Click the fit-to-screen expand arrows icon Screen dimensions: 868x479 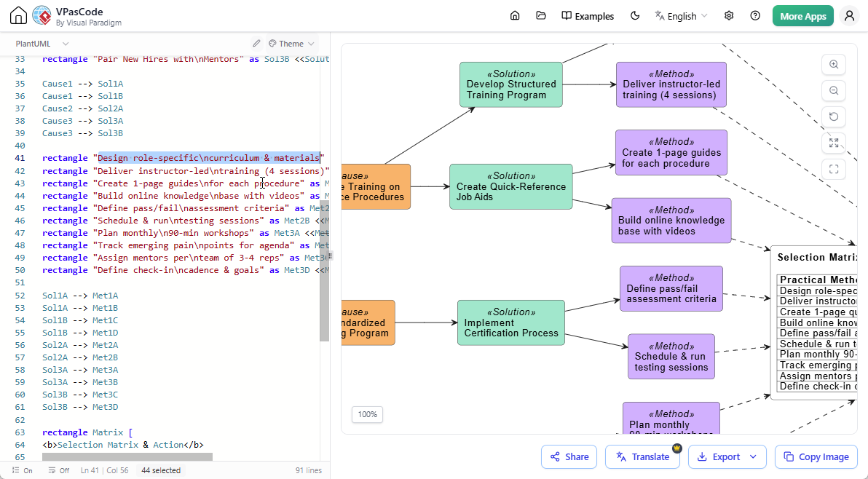click(x=834, y=143)
